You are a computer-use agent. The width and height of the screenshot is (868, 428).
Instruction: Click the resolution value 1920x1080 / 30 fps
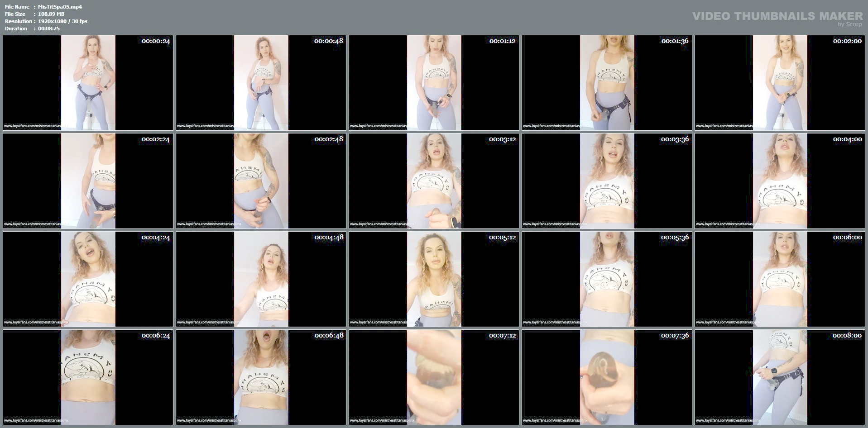(x=63, y=21)
